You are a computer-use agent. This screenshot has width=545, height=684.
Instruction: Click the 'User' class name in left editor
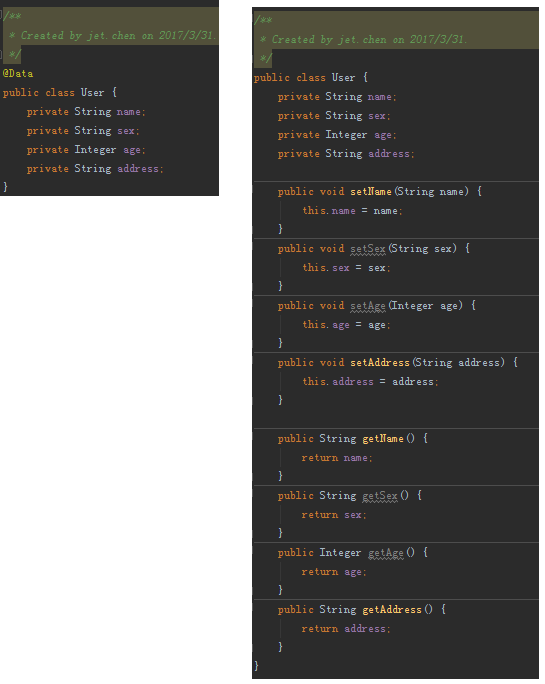(x=93, y=92)
